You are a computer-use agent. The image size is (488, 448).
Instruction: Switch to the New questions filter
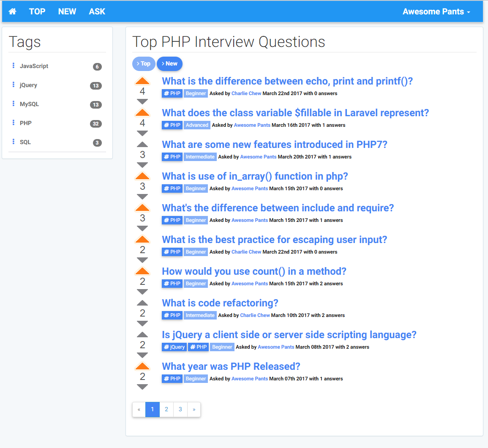pos(169,64)
